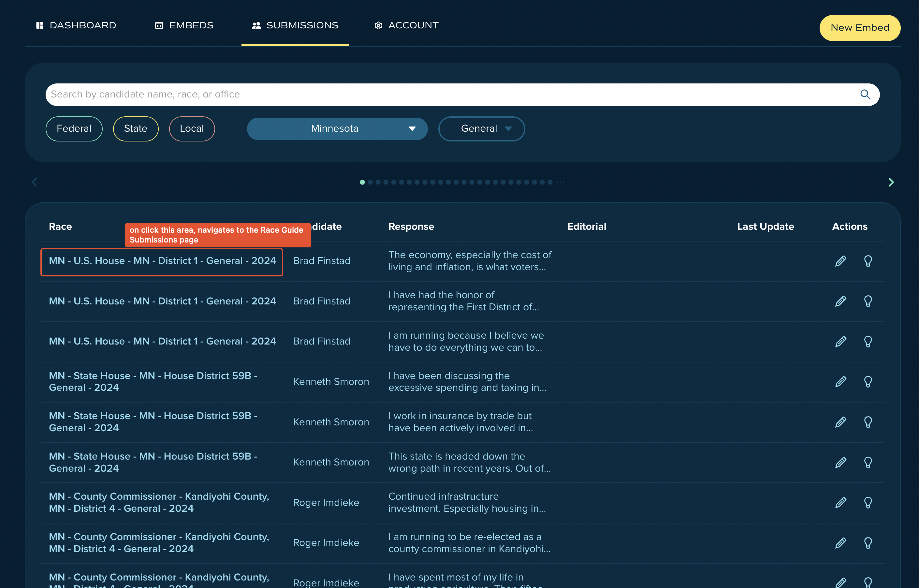Image resolution: width=919 pixels, height=588 pixels.
Task: Edit the 'This state is headed down' response
Action: [841, 463]
